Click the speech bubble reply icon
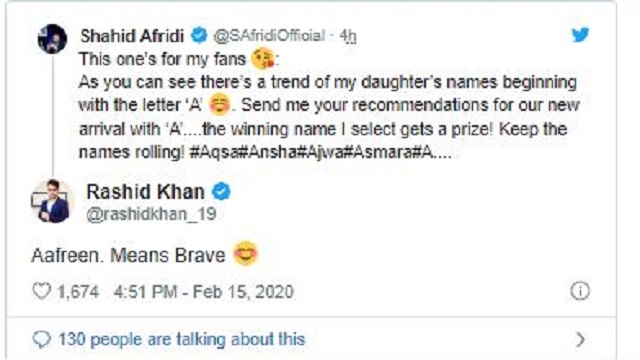Image resolution: width=640 pixels, height=360 pixels. point(41,339)
